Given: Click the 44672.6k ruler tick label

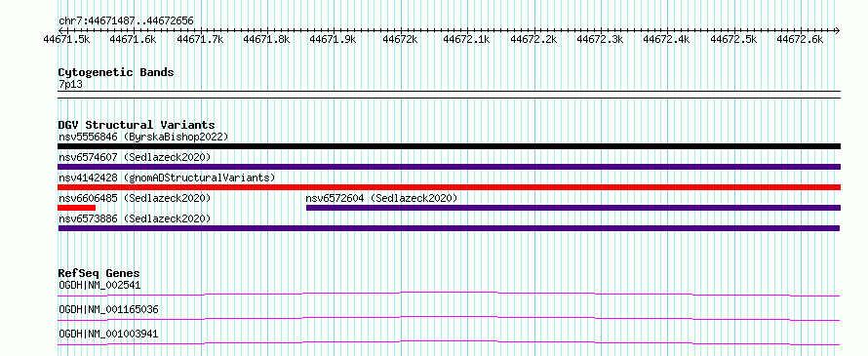Looking at the screenshot, I should (800, 39).
